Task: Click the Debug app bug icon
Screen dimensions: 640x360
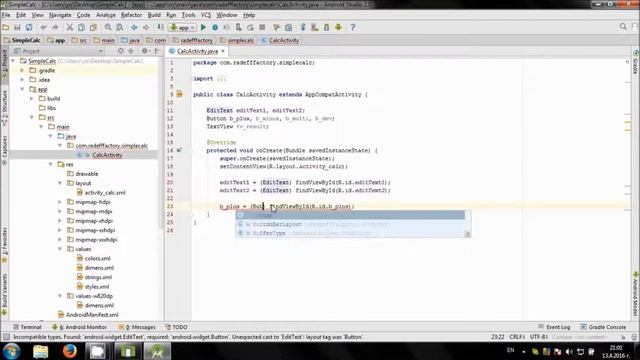Action: pyautogui.click(x=215, y=27)
